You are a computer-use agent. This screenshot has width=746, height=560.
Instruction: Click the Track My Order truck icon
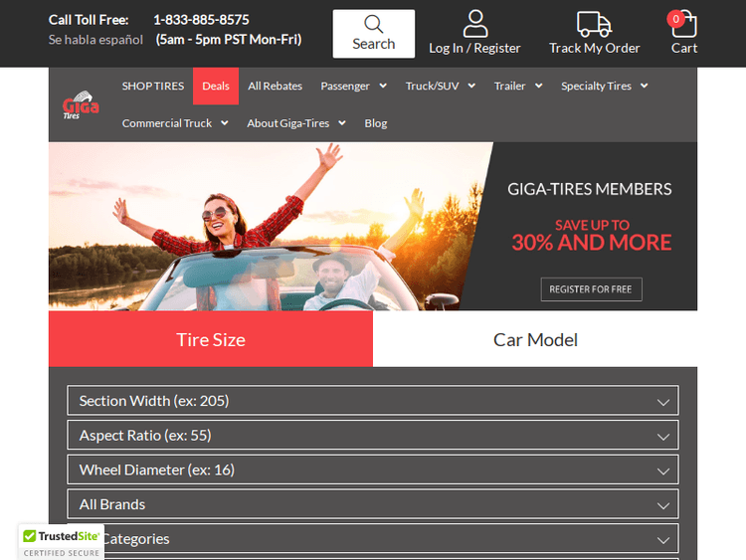point(594,24)
